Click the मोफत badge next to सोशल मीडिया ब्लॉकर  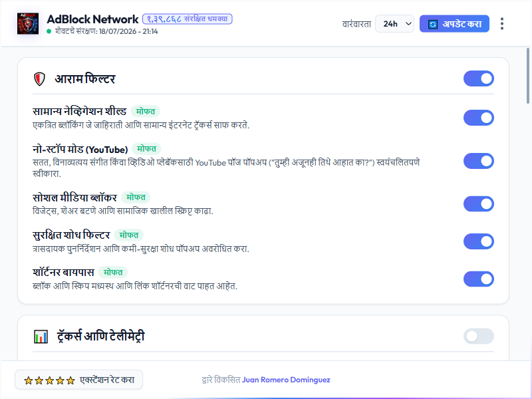[x=136, y=197]
